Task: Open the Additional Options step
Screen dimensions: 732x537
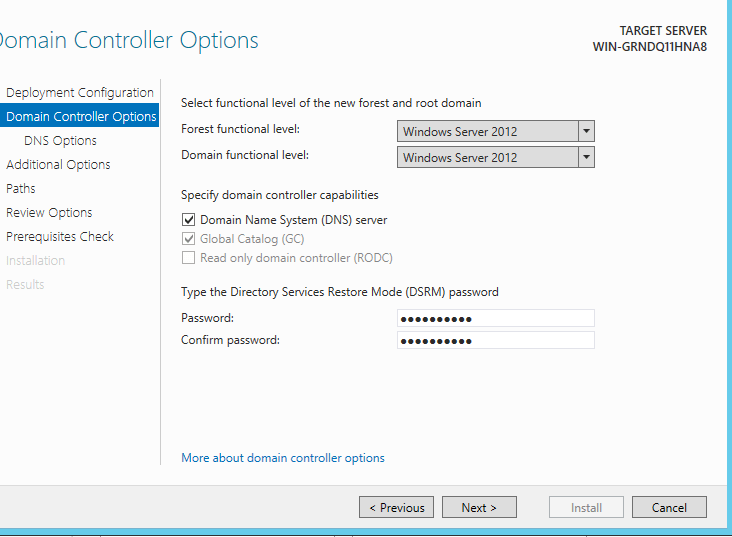Action: 58,165
